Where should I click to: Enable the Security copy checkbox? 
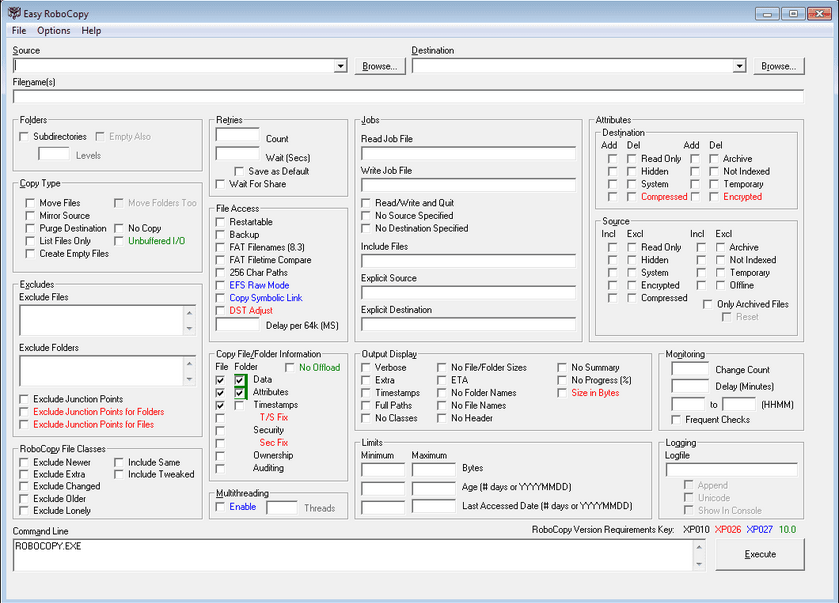[x=220, y=430]
